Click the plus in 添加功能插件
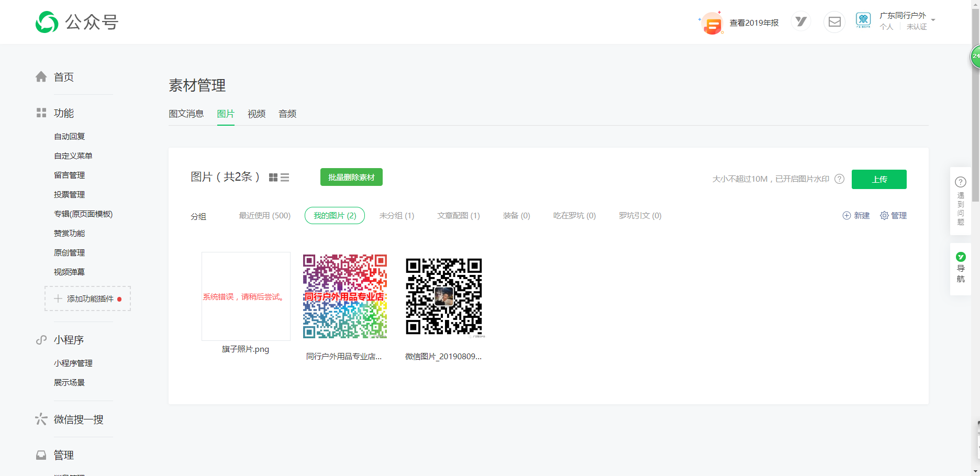The image size is (980, 476). click(58, 298)
